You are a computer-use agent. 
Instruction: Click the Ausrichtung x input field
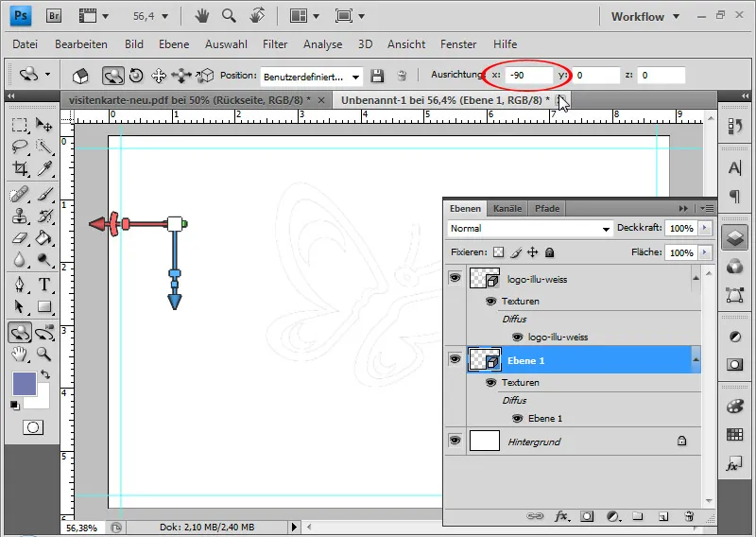(528, 76)
